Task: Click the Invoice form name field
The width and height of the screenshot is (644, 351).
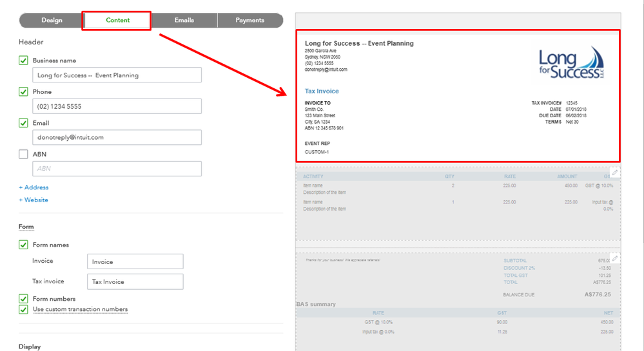Action: pyautogui.click(x=135, y=261)
